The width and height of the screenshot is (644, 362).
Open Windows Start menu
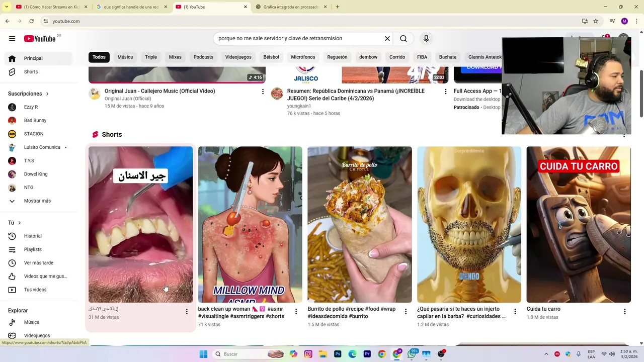[x=203, y=354]
